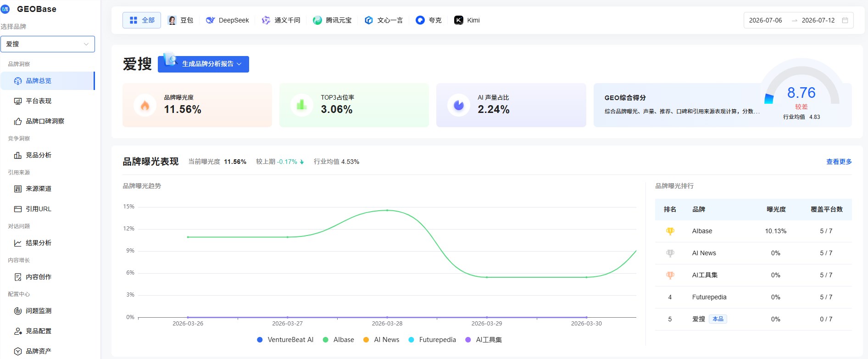Screen dimensions: 868x359
Task: Toggle the AI News legend series
Action: click(x=381, y=340)
